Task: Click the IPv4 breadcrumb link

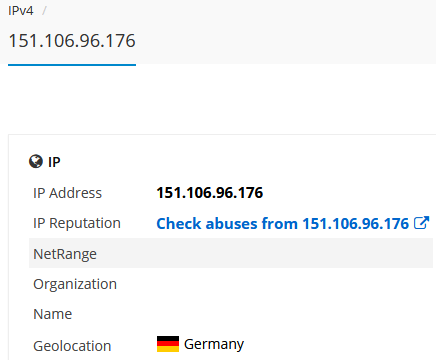Action: [21, 11]
